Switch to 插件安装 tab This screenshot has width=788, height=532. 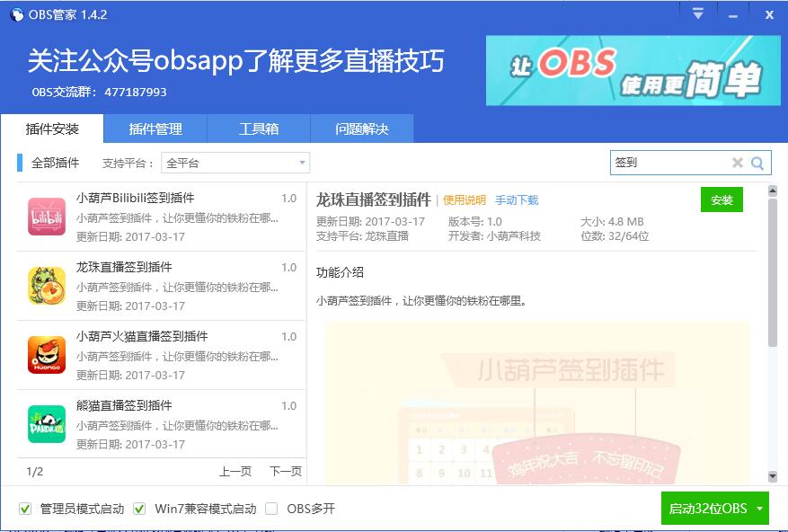click(x=52, y=129)
